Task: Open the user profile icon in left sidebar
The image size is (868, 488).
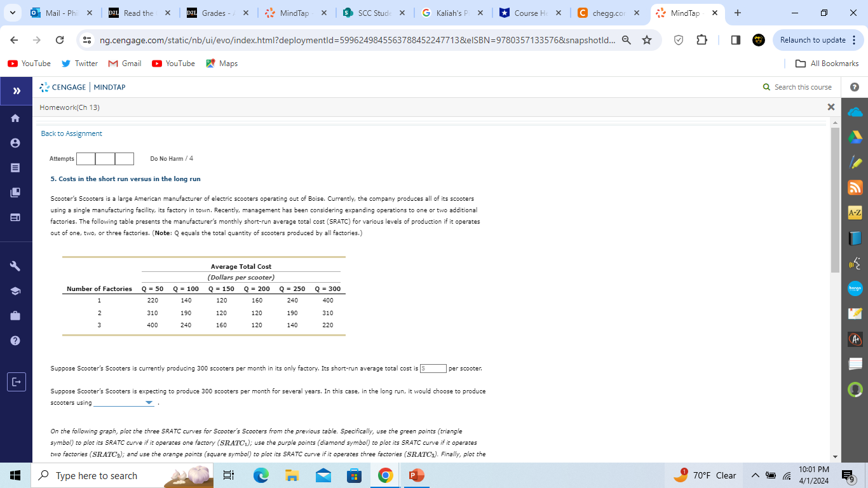Action: (16, 142)
